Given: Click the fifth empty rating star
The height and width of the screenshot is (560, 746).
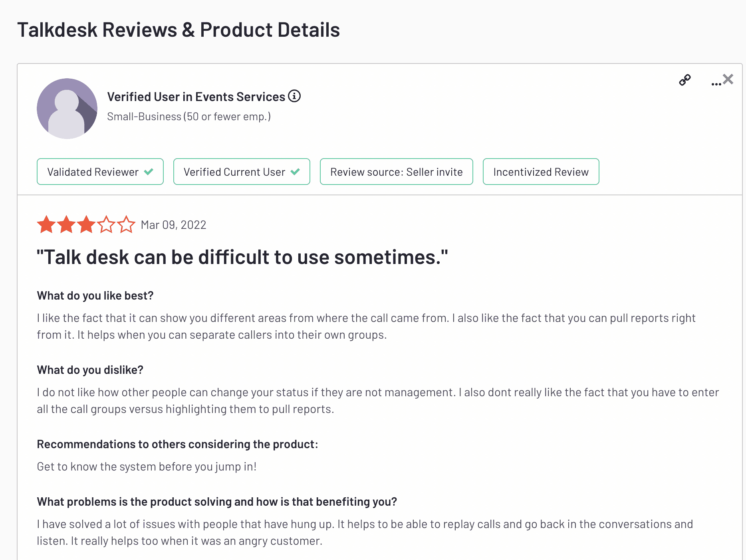Looking at the screenshot, I should pyautogui.click(x=126, y=224).
